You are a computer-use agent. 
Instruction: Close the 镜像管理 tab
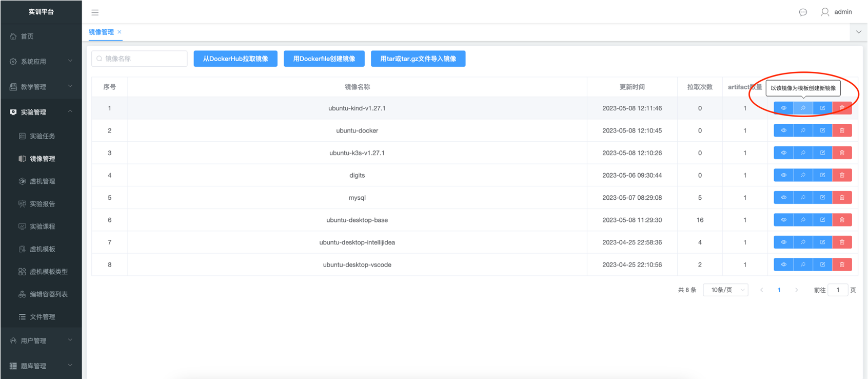tap(120, 32)
